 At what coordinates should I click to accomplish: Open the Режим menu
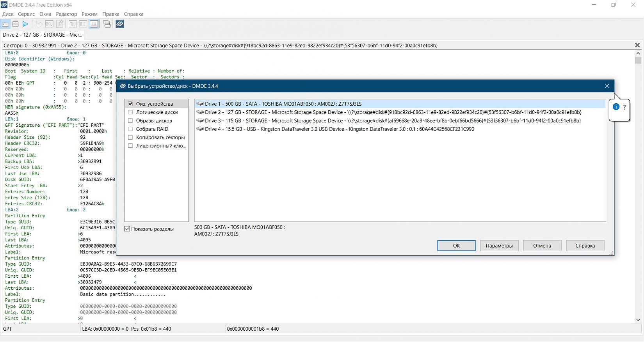pos(90,14)
